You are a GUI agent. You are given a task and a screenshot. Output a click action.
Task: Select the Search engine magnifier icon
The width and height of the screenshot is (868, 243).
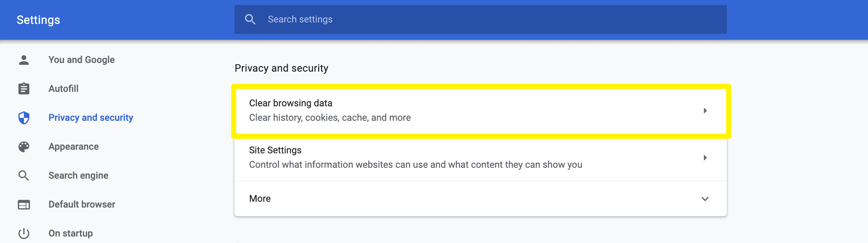[24, 175]
